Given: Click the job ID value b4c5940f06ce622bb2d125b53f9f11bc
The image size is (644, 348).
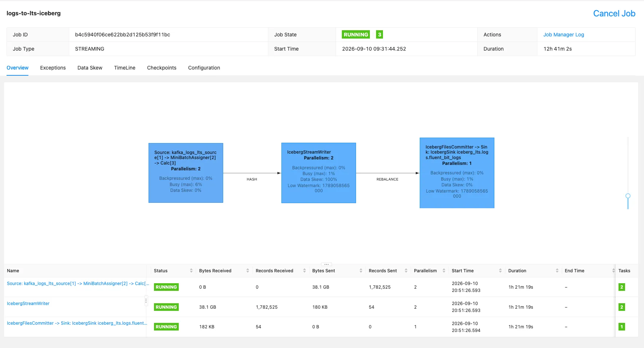Looking at the screenshot, I should [x=122, y=35].
